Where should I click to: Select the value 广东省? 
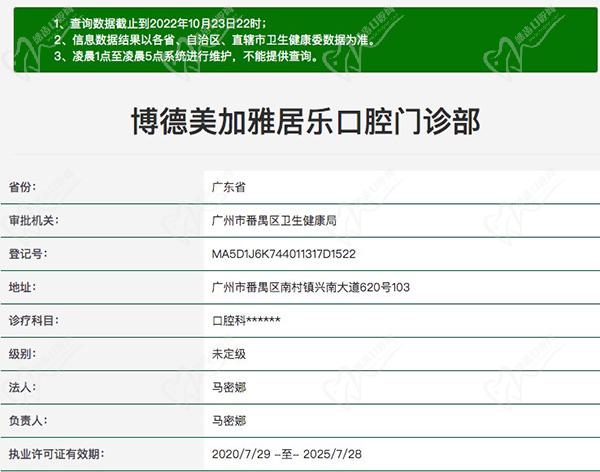[x=228, y=187]
